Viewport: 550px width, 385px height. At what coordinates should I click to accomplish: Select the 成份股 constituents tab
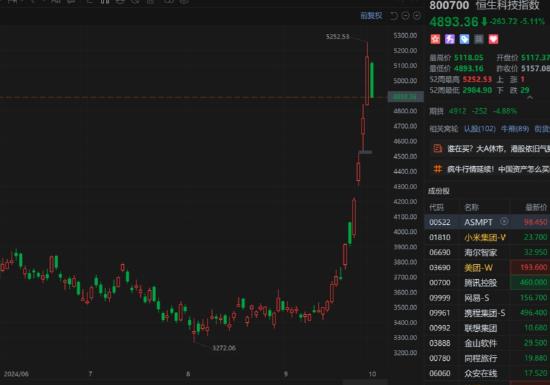coord(438,191)
